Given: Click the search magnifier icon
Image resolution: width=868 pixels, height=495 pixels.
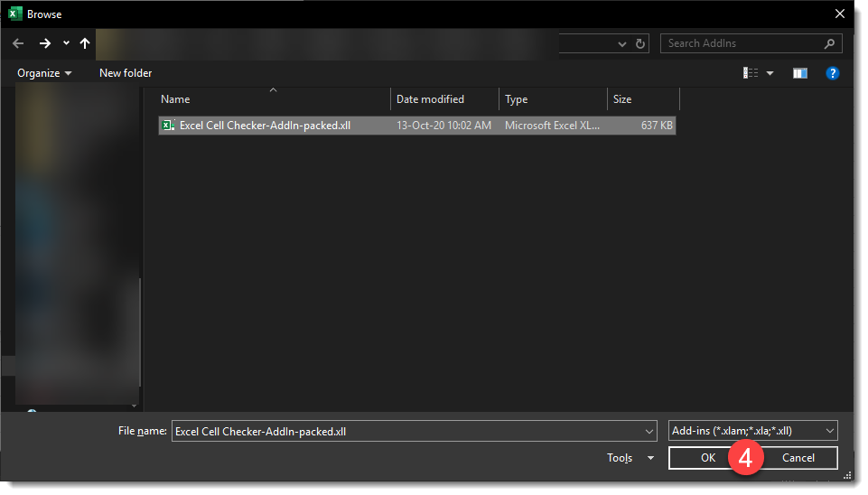Looking at the screenshot, I should pos(829,43).
